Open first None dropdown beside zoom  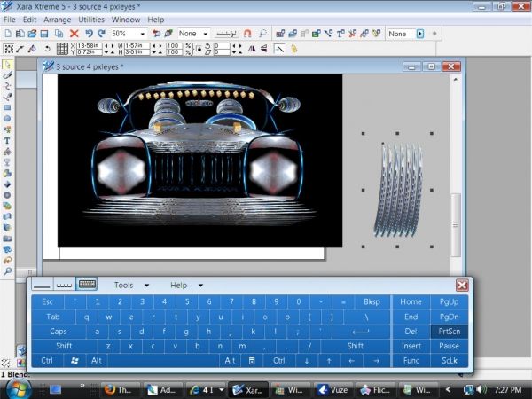[206, 34]
